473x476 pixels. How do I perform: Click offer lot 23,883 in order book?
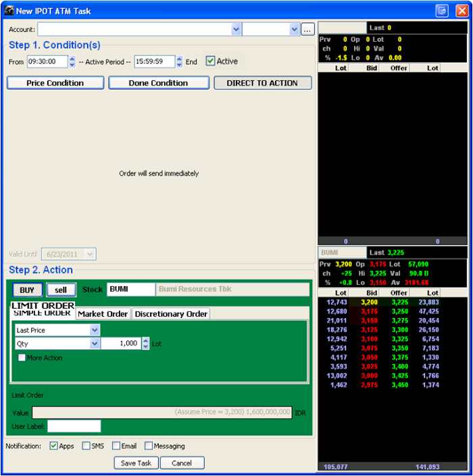(x=428, y=302)
